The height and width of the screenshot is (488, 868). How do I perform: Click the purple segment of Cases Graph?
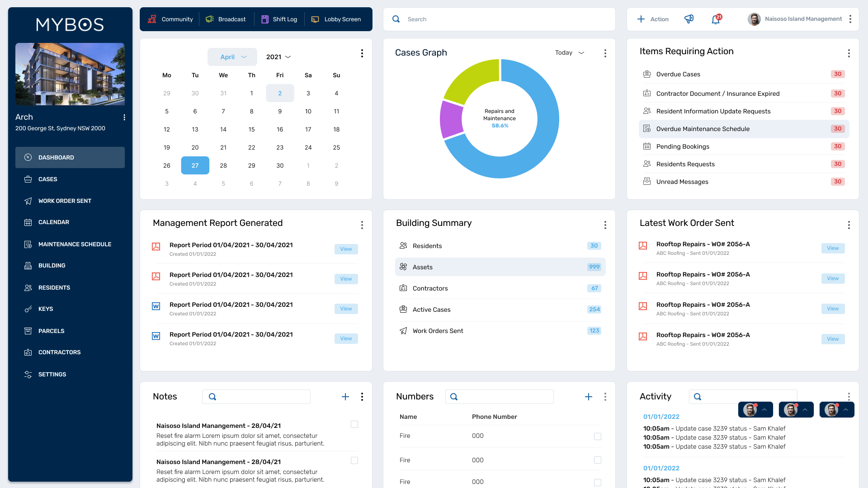(451, 120)
